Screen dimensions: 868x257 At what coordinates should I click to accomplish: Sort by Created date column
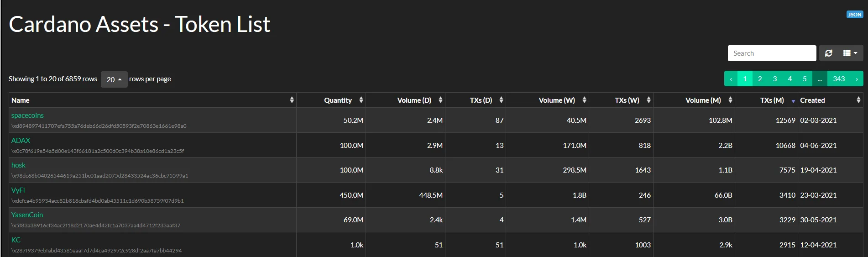pyautogui.click(x=858, y=100)
